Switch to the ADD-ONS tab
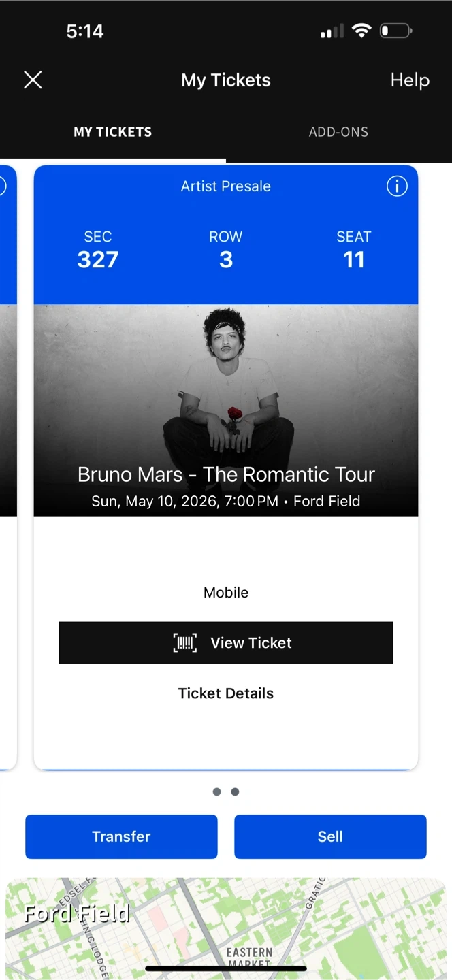 tap(338, 132)
